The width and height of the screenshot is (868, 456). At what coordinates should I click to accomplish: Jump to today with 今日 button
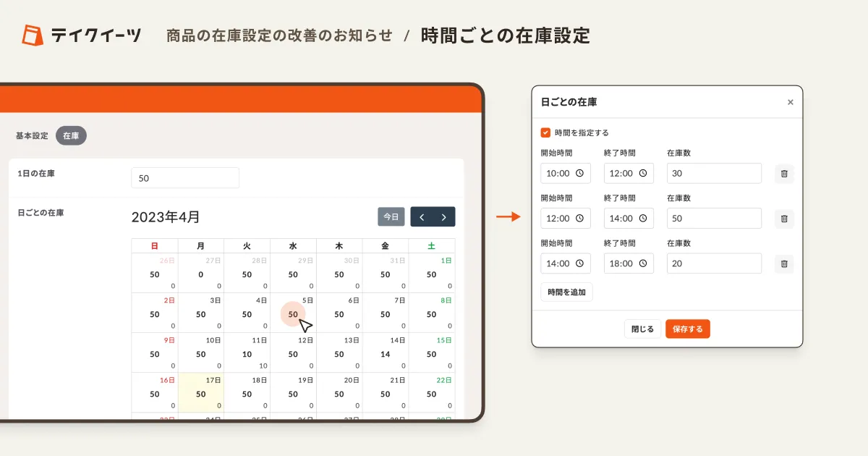point(391,216)
